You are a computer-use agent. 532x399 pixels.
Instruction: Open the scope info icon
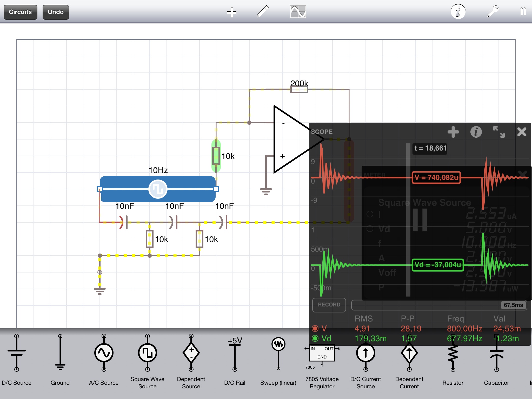point(476,132)
